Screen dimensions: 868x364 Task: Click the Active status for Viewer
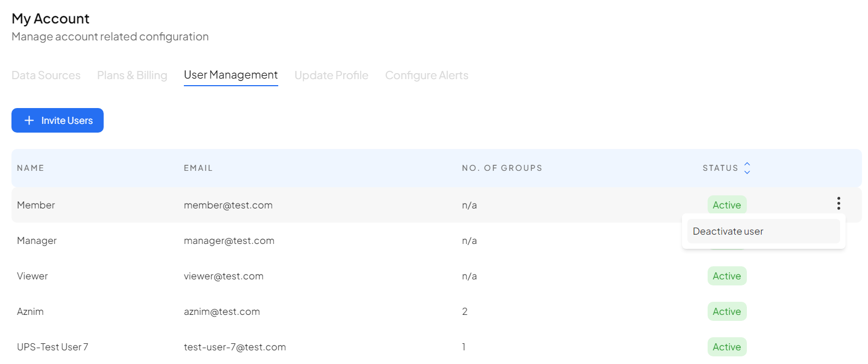727,276
